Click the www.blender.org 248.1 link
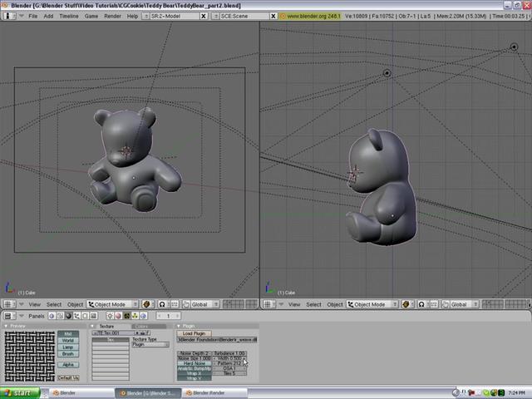The width and height of the screenshot is (532, 399). 310,16
